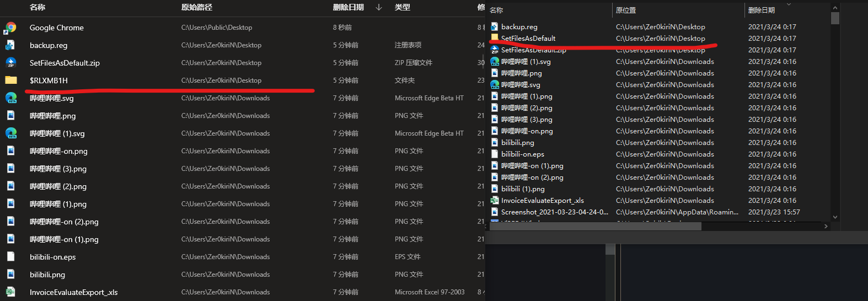Click the "2021/3/23 15:57" date cell
868x301 pixels.
pyautogui.click(x=774, y=212)
